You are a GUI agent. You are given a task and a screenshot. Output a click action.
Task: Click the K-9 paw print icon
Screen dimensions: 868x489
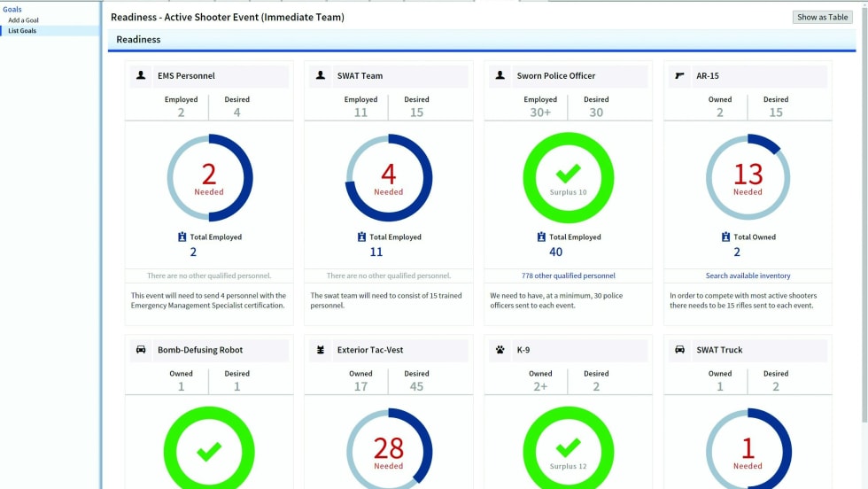point(500,350)
